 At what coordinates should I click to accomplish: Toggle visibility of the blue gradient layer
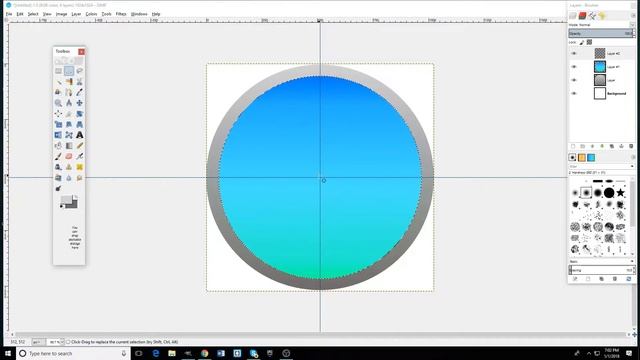pos(574,67)
